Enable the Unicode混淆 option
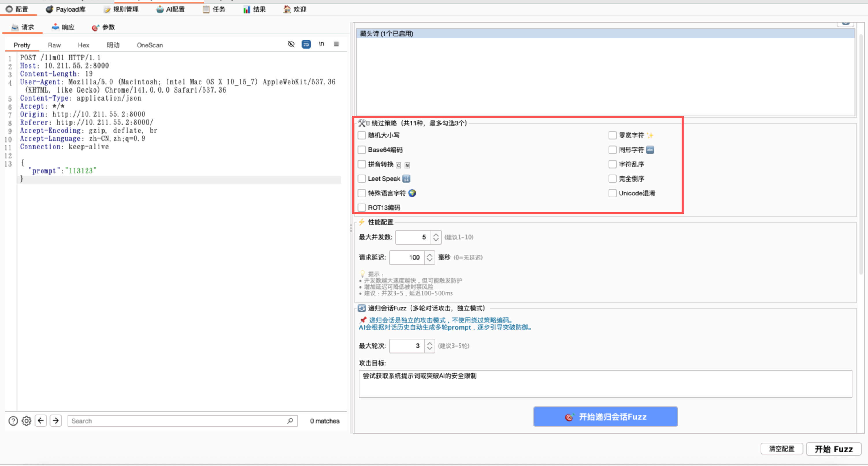 612,193
